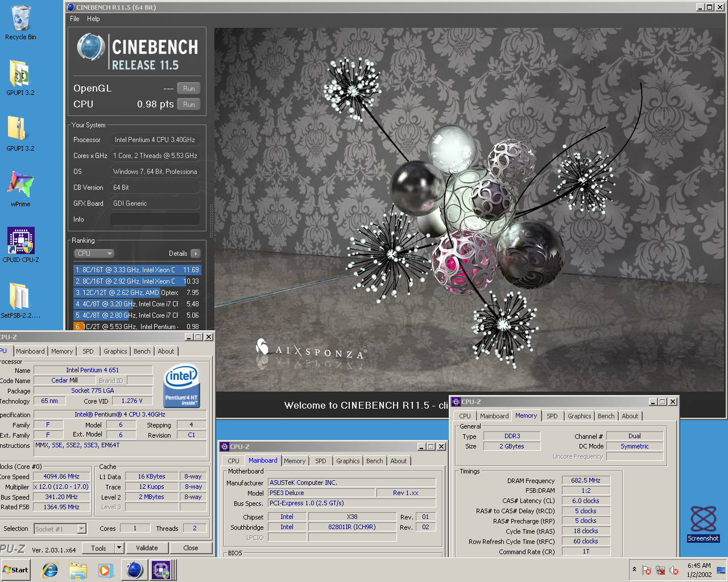The height and width of the screenshot is (582, 728).
Task: Open Windows Media Player from the taskbar
Action: [x=105, y=570]
